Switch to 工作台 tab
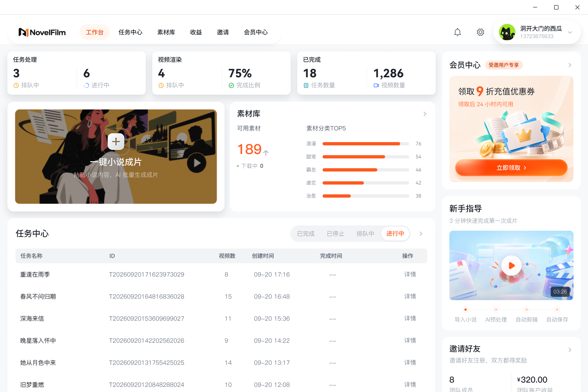 click(95, 32)
